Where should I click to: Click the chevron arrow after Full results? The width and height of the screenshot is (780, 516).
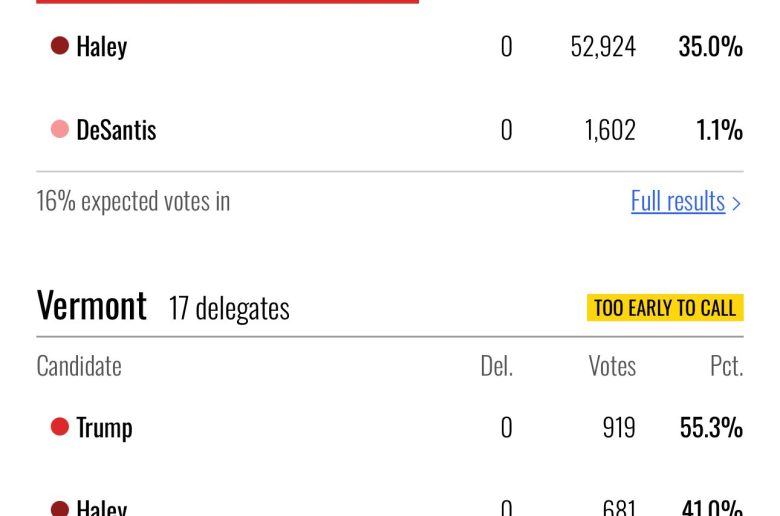coord(737,203)
